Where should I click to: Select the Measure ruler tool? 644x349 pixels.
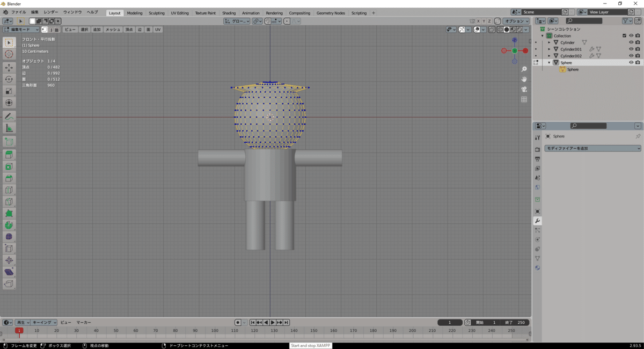click(x=9, y=128)
